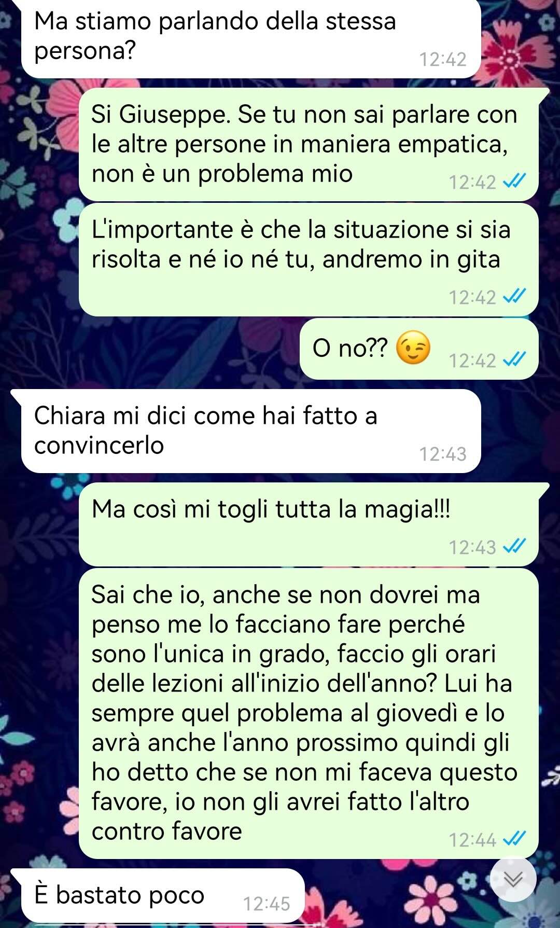Tap the scroll-to-bottom double chevron button
The width and height of the screenshot is (560, 928).
513,879
